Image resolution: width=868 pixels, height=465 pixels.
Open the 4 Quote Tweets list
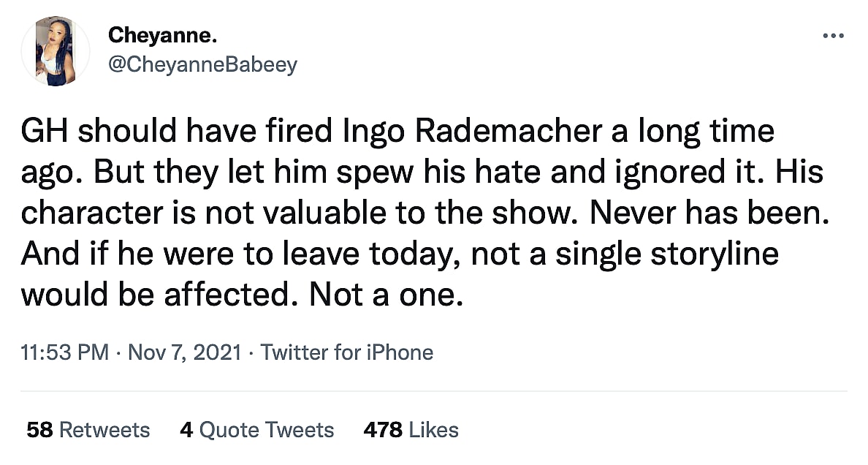point(256,430)
